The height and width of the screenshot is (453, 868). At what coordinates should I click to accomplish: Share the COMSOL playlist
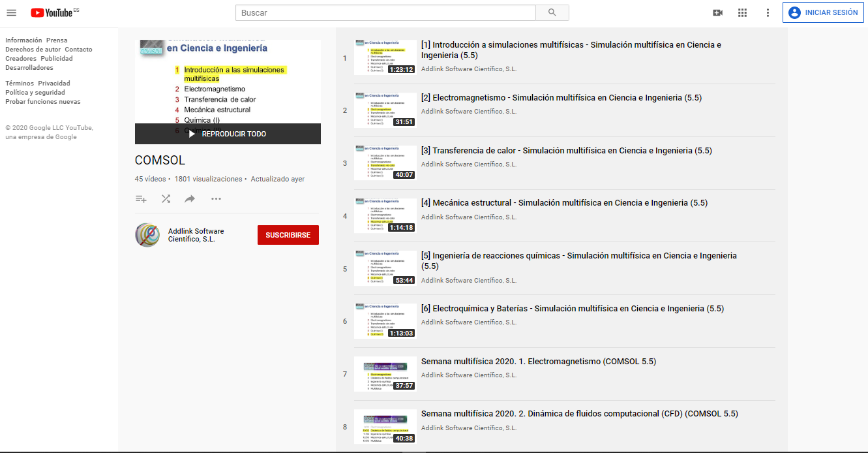[x=190, y=199]
